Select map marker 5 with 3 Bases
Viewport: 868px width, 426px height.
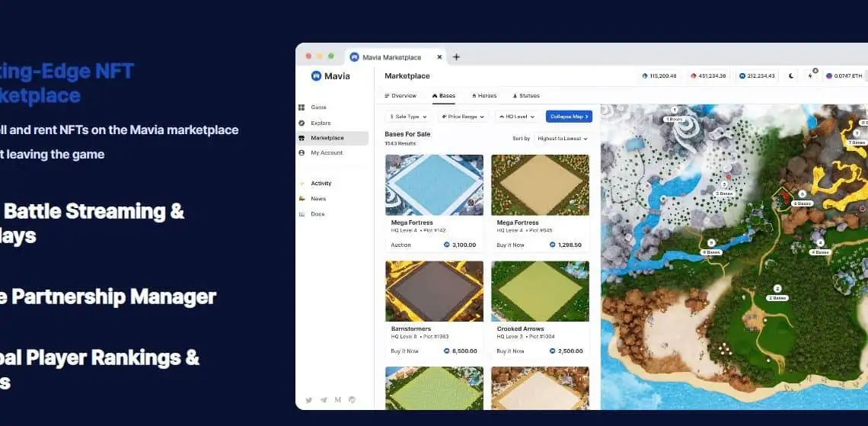pos(724,189)
